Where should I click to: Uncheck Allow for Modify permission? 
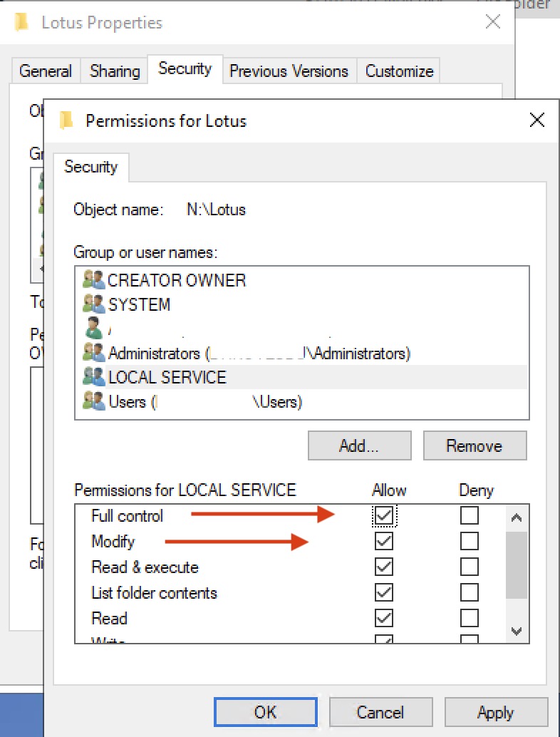pyautogui.click(x=384, y=541)
